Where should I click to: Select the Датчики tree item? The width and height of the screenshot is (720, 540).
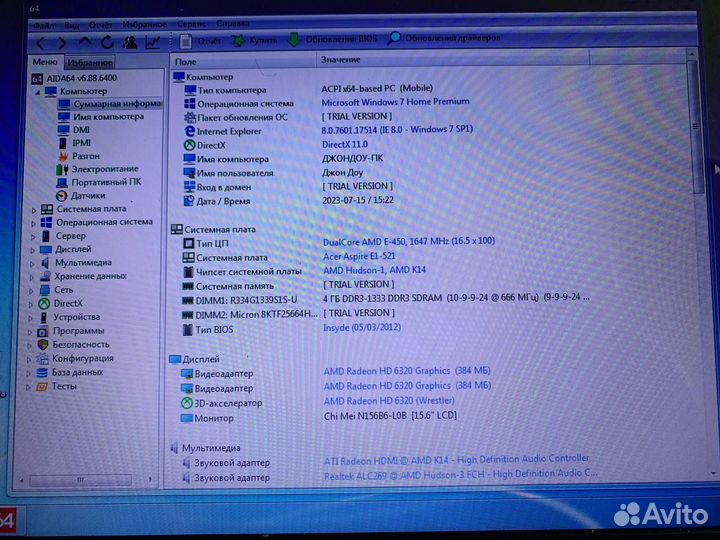[x=81, y=196]
